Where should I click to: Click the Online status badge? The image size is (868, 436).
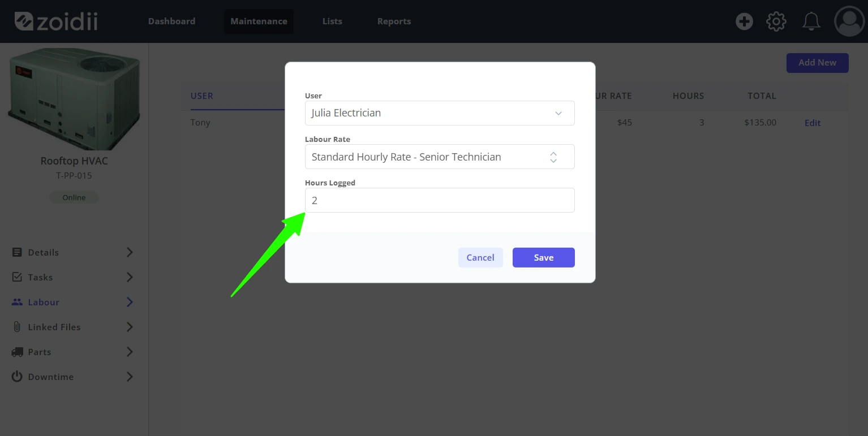tap(74, 197)
